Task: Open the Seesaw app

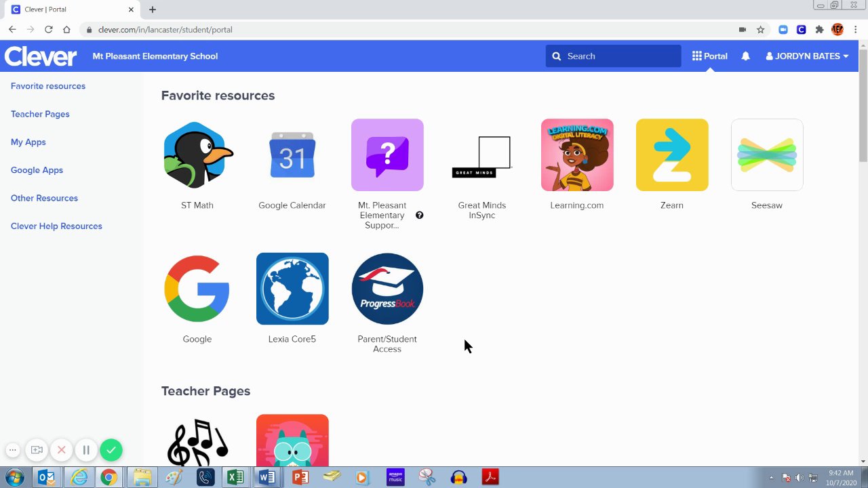Action: coord(767,155)
